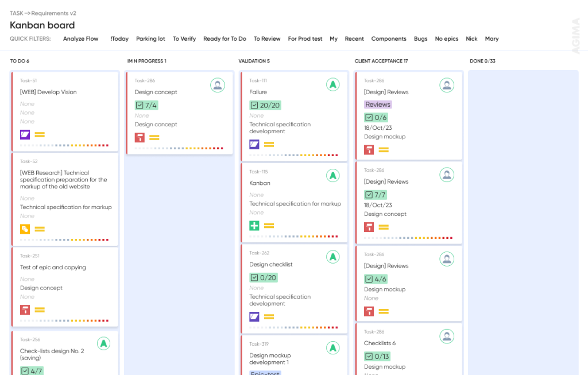Filter board by My issues
This screenshot has width=588, height=375.
click(x=334, y=38)
